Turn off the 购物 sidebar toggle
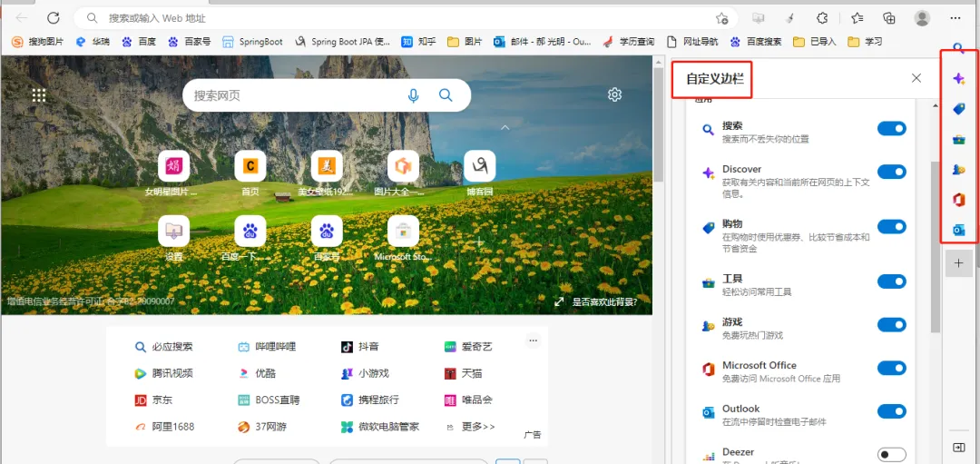The height and width of the screenshot is (464, 980). click(892, 226)
